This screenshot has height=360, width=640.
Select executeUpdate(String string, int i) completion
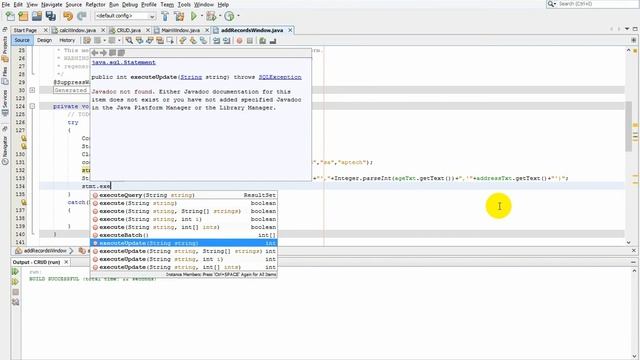click(184, 259)
